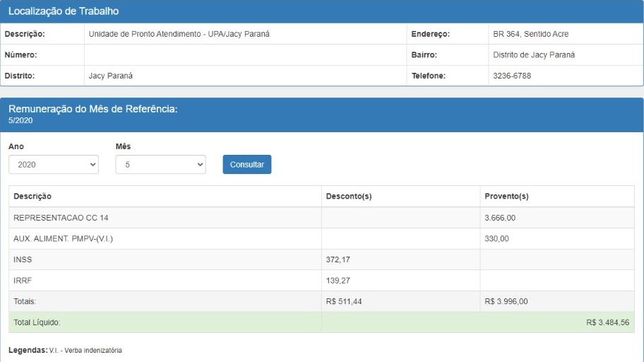Select the Provento(s) column header
Image resolution: width=644 pixels, height=362 pixels.
(x=506, y=197)
